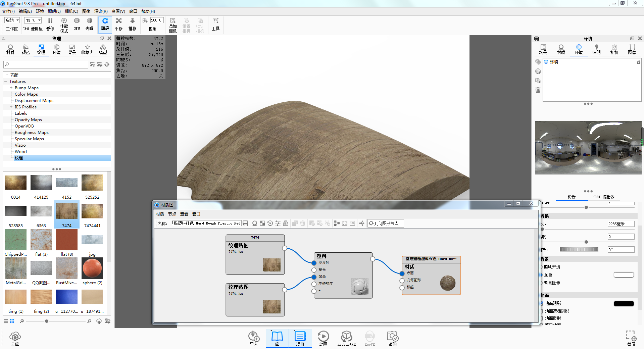Open the Tools toolbar button

[x=215, y=24]
